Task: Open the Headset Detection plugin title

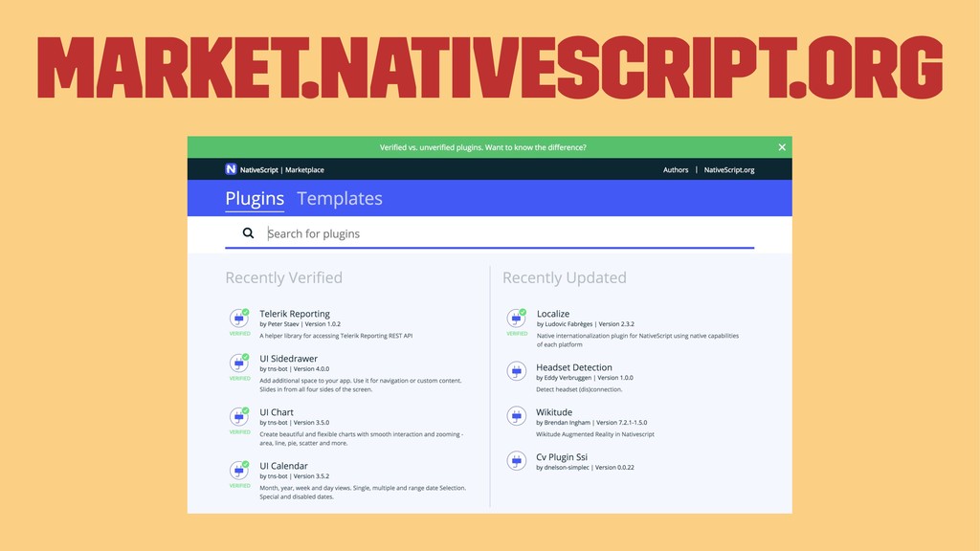Action: tap(574, 367)
